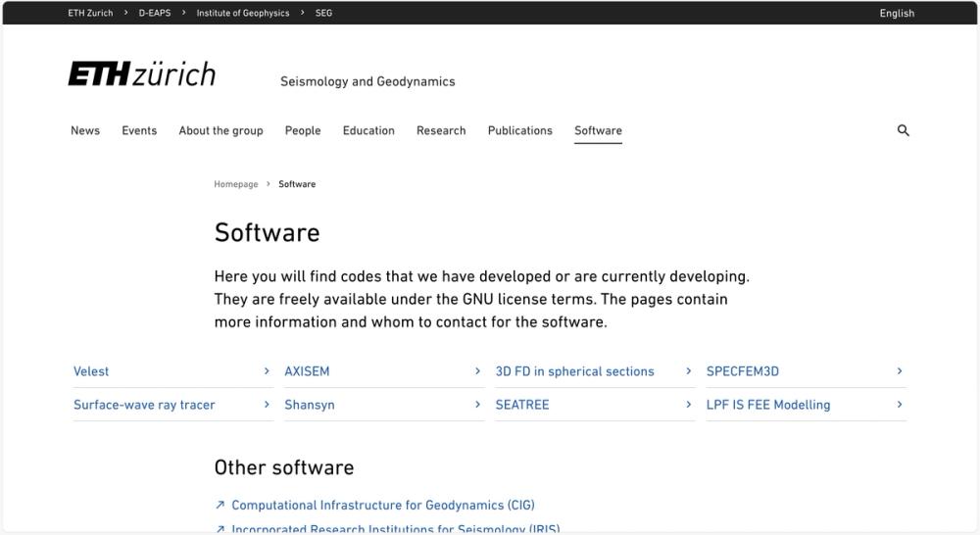This screenshot has height=535, width=980.
Task: Click the Other software heading
Action: point(284,467)
